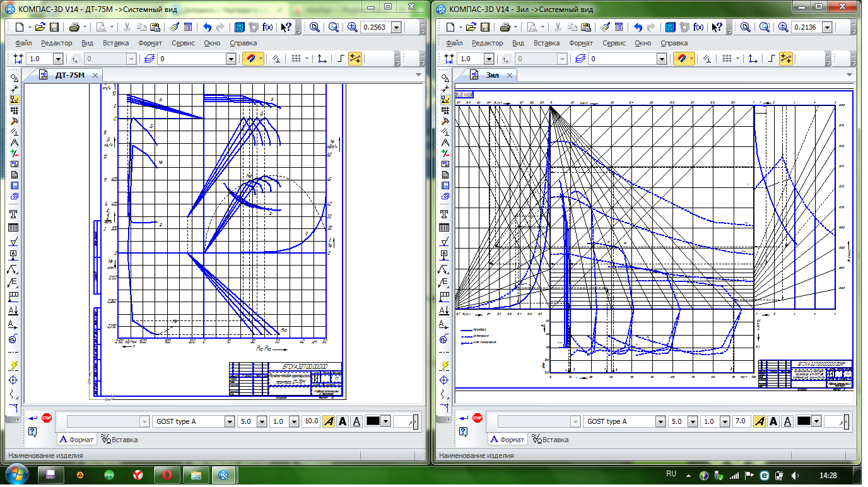Image resolution: width=868 pixels, height=487 pixels.
Task: Copy properties brush icon in ДТ-75М window
Action: pyautogui.click(x=174, y=27)
